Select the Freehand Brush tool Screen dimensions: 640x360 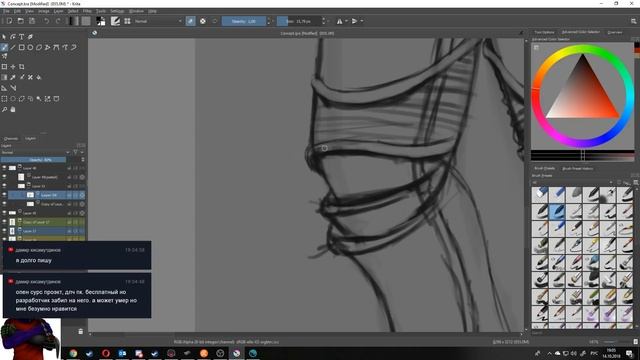4,47
